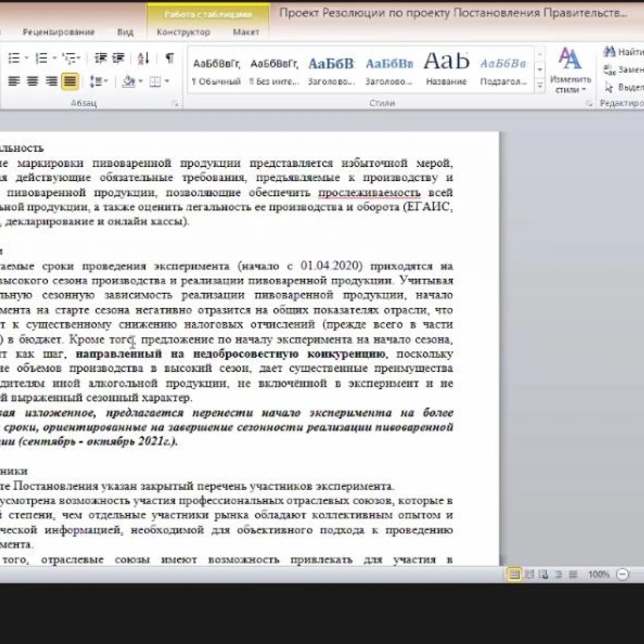Expand the numbering style dropdown arrow

(54, 58)
